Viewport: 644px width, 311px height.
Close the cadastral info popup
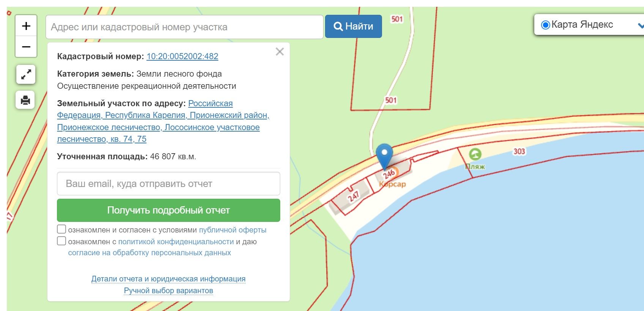(x=280, y=52)
